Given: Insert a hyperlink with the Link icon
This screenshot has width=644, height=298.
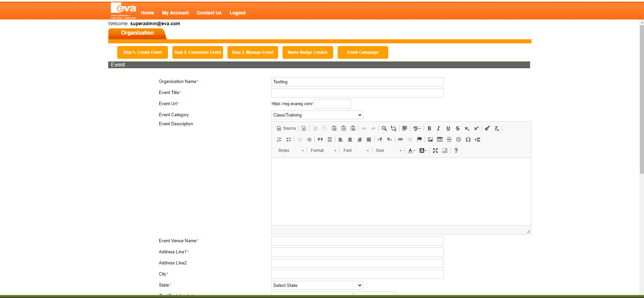Looking at the screenshot, I should pyautogui.click(x=400, y=139).
